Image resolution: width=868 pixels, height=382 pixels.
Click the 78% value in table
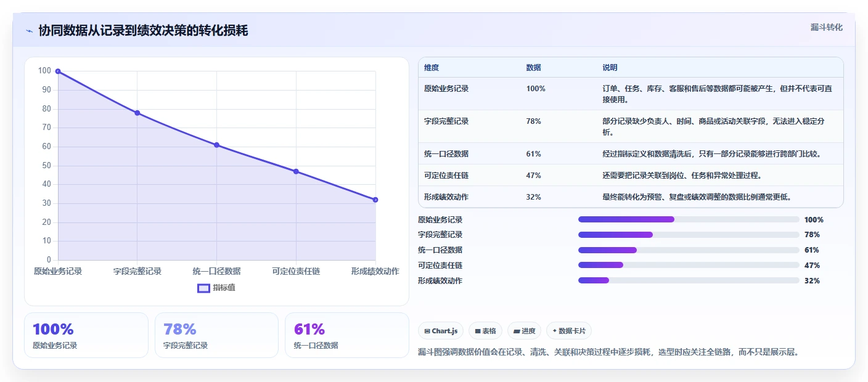click(534, 121)
